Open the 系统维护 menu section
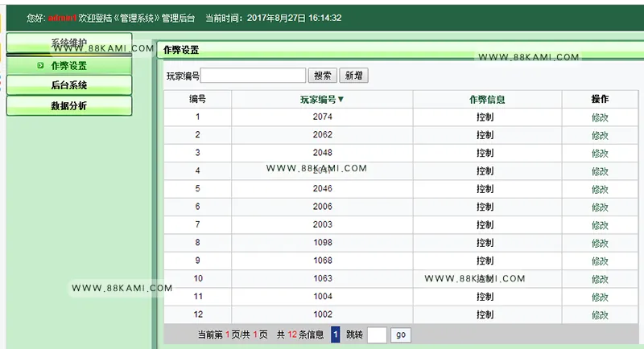Image resolution: width=644 pixels, height=349 pixels. tap(69, 43)
